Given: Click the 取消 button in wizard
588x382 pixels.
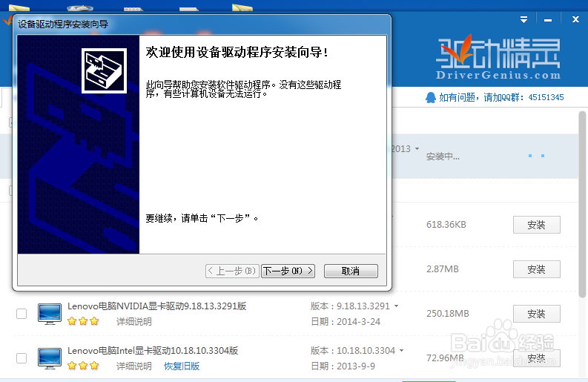Looking at the screenshot, I should pyautogui.click(x=351, y=271).
